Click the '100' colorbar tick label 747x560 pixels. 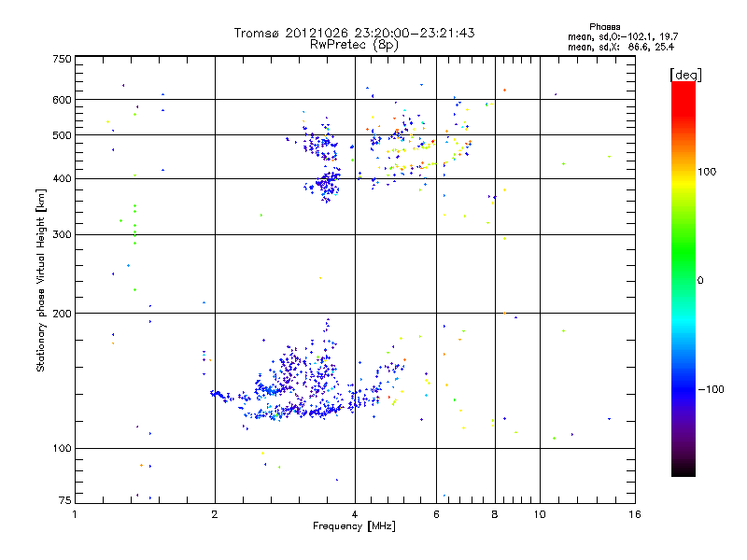pos(707,172)
